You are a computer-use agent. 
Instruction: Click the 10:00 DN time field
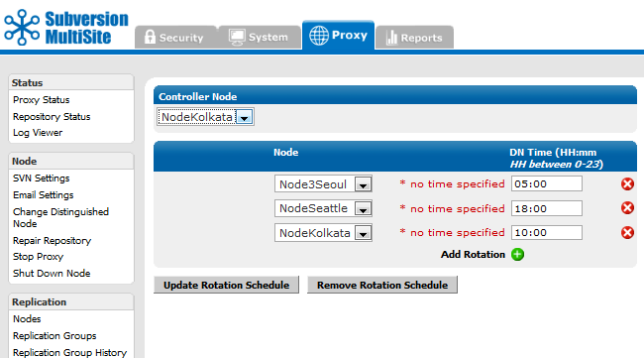pyautogui.click(x=547, y=233)
